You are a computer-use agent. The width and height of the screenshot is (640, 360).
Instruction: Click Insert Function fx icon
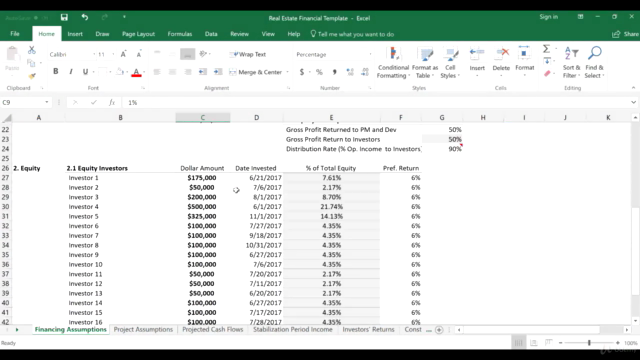pyautogui.click(x=112, y=102)
